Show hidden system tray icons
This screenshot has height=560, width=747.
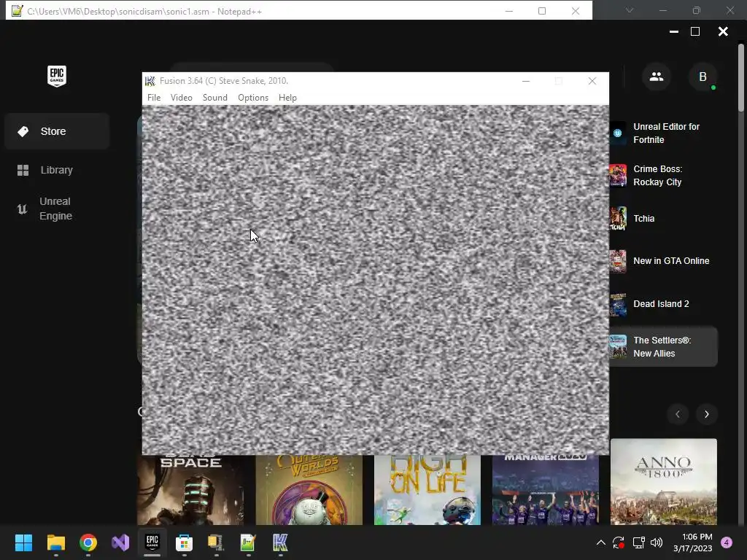pos(601,542)
